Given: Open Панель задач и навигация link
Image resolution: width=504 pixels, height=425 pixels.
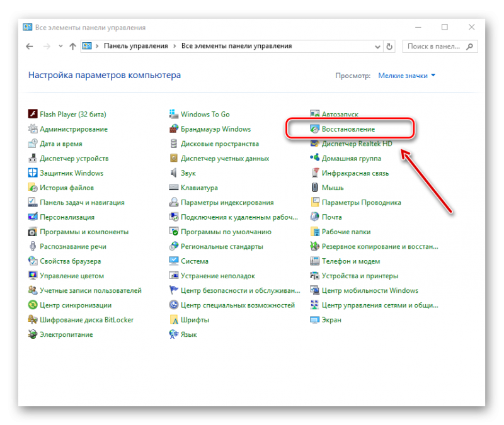Looking at the screenshot, I should 82,202.
